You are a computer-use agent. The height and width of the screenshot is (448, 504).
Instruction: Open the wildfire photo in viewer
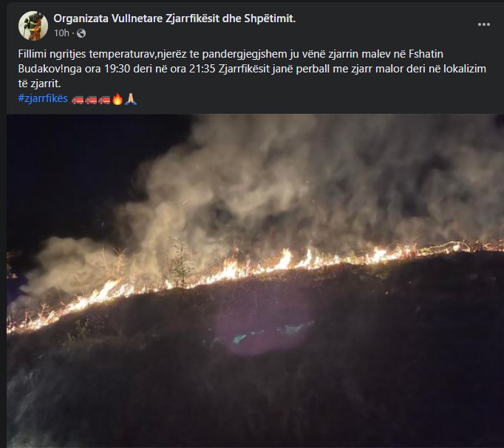255,281
